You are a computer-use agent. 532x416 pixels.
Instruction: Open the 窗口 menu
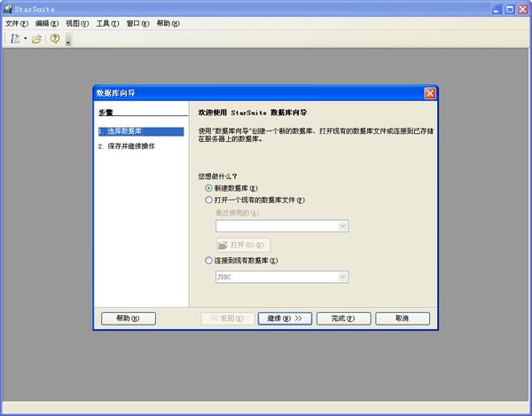pos(137,23)
